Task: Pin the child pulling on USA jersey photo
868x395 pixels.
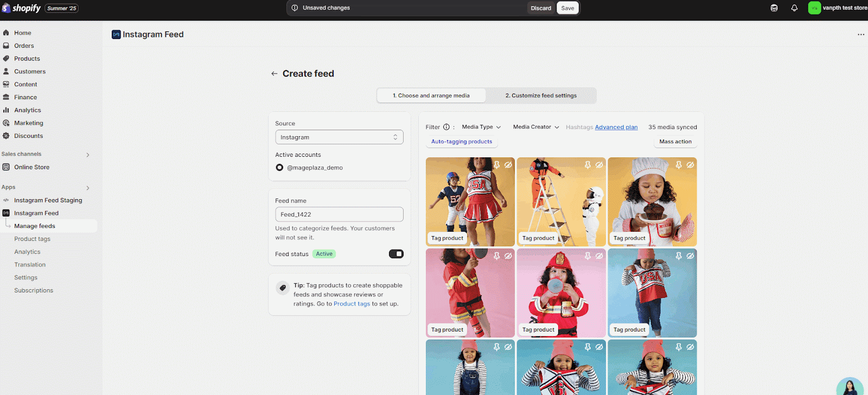Action: click(x=679, y=256)
